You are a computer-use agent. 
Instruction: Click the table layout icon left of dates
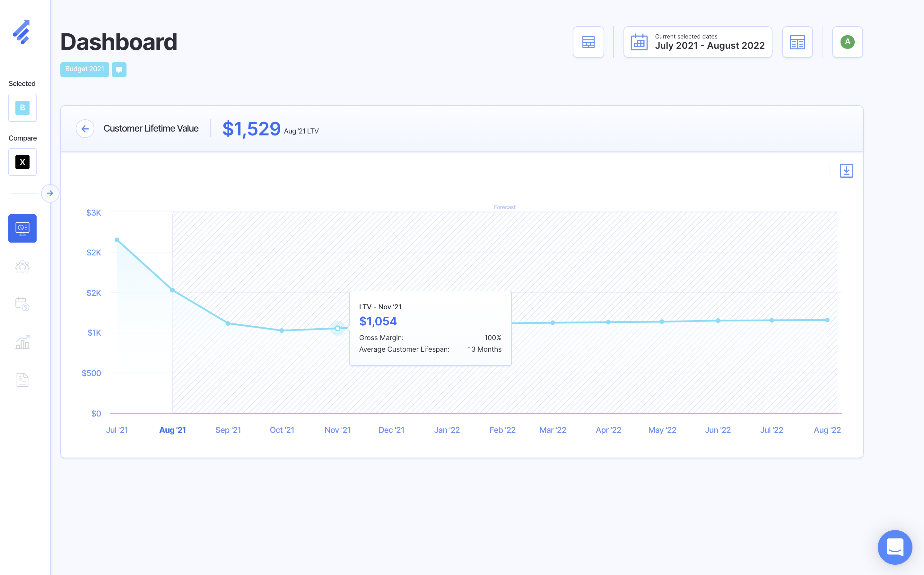[x=588, y=42]
